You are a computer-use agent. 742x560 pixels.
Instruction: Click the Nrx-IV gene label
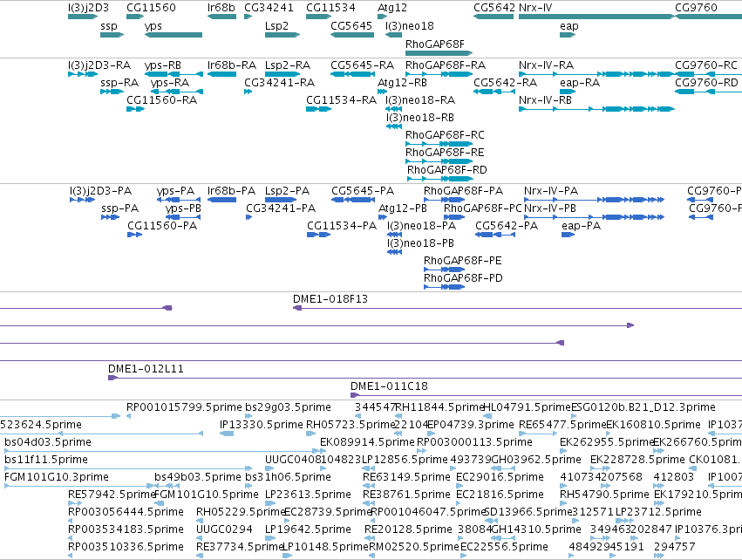(x=535, y=8)
